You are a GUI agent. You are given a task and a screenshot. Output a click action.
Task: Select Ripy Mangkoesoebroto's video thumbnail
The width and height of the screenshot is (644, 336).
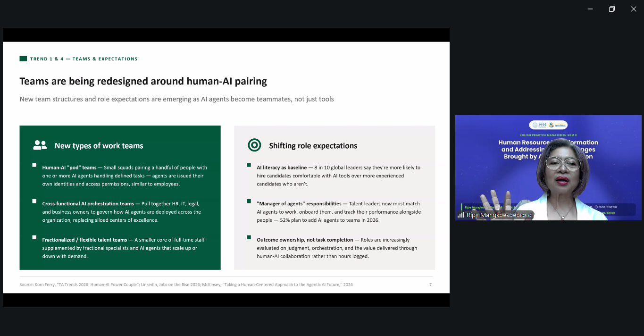coord(548,168)
